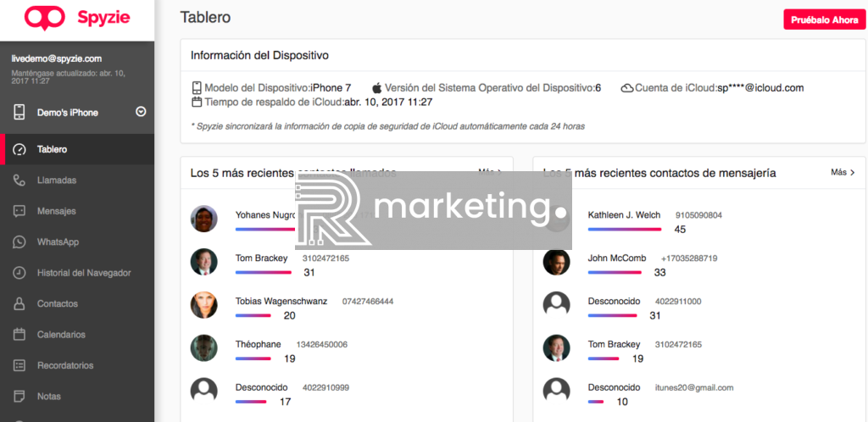Click the Spyzie logo

point(77,18)
